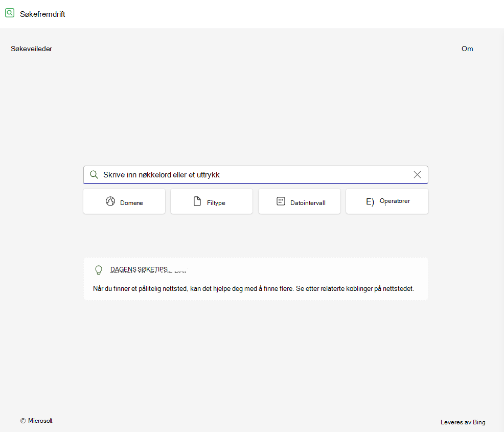Open the Om page
Image resolution: width=504 pixels, height=432 pixels.
467,49
